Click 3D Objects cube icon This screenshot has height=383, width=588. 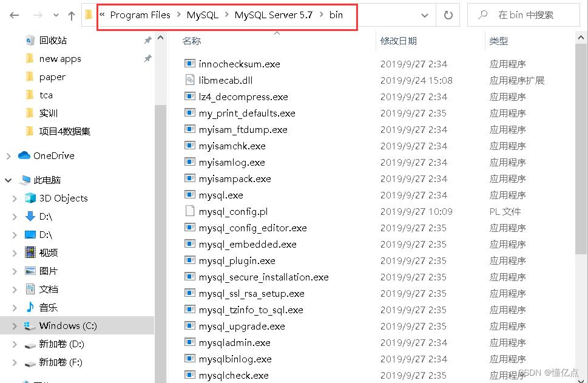pyautogui.click(x=30, y=198)
